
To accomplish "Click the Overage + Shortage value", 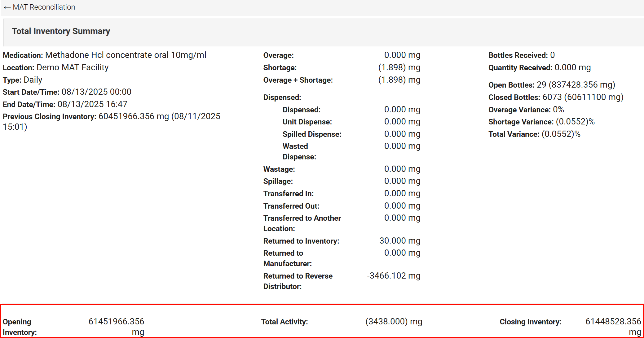I will coord(399,80).
